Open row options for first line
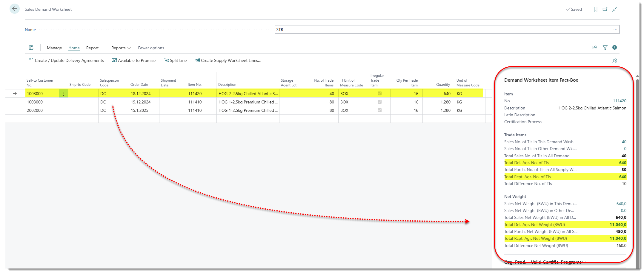This screenshot has width=644, height=273. tap(63, 94)
